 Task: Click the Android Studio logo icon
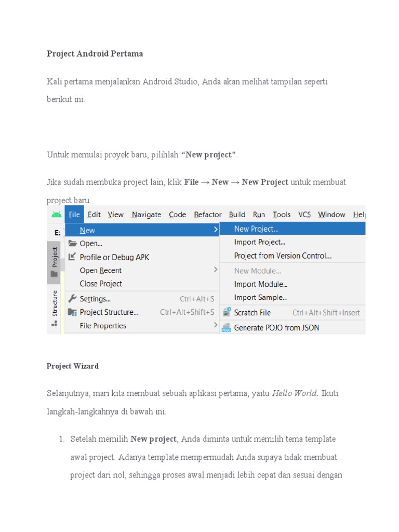pos(56,215)
